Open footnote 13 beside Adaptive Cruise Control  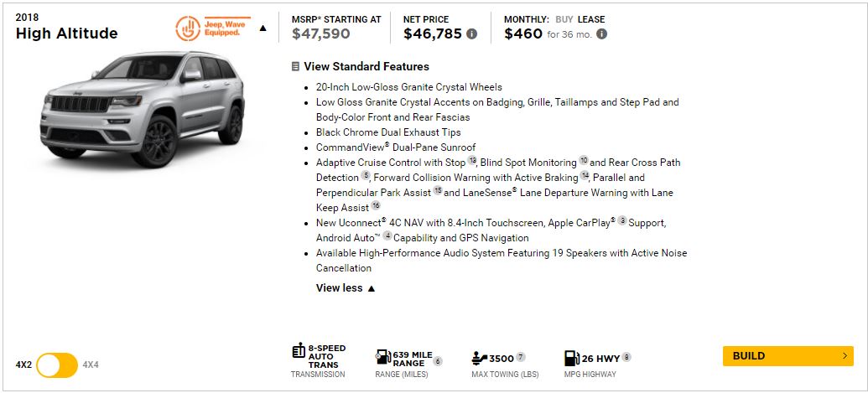pyautogui.click(x=471, y=160)
